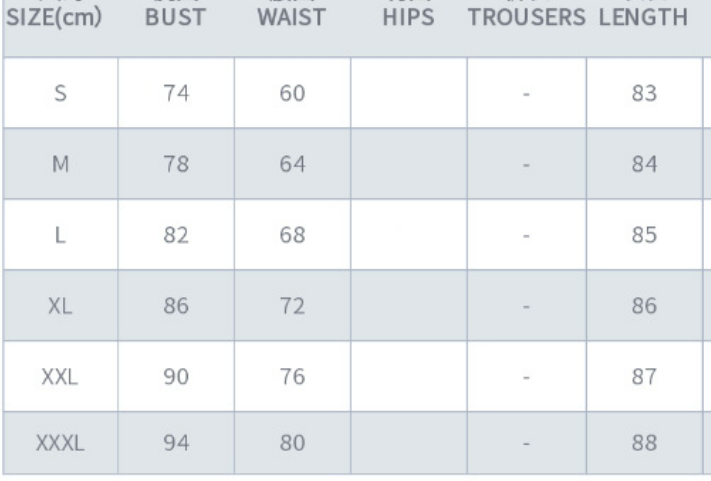Select the WAIST column header
The height and width of the screenshot is (481, 711).
[x=291, y=18]
